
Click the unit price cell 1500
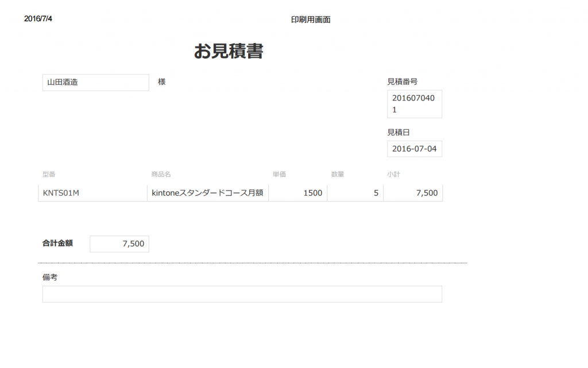click(x=298, y=193)
